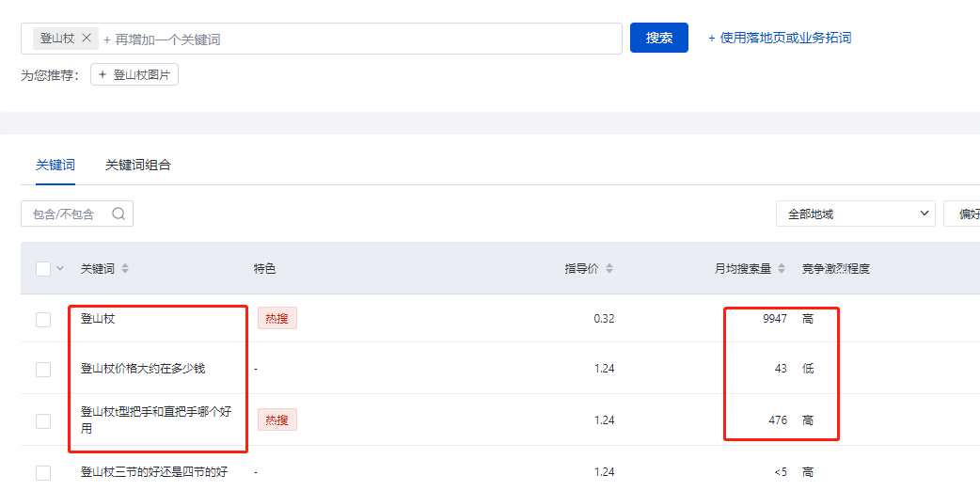Tick the select-all header checkbox
The width and height of the screenshot is (980, 491).
point(43,269)
